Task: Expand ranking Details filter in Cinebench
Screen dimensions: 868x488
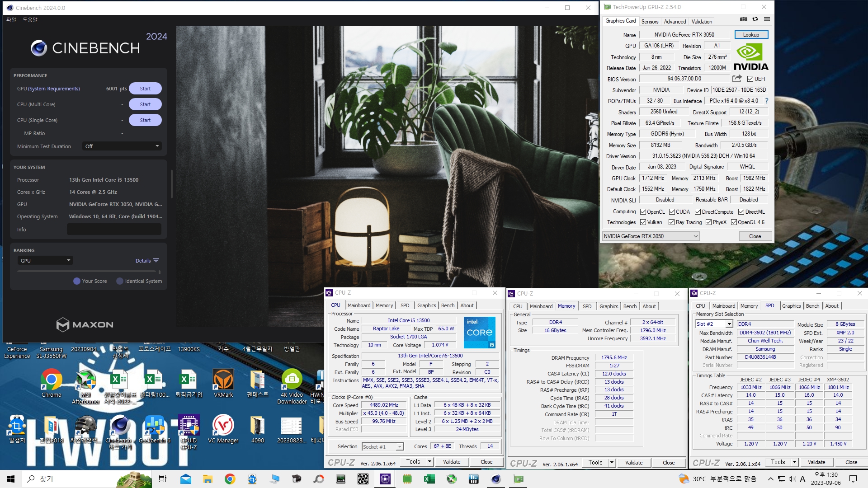Action: [x=147, y=261]
